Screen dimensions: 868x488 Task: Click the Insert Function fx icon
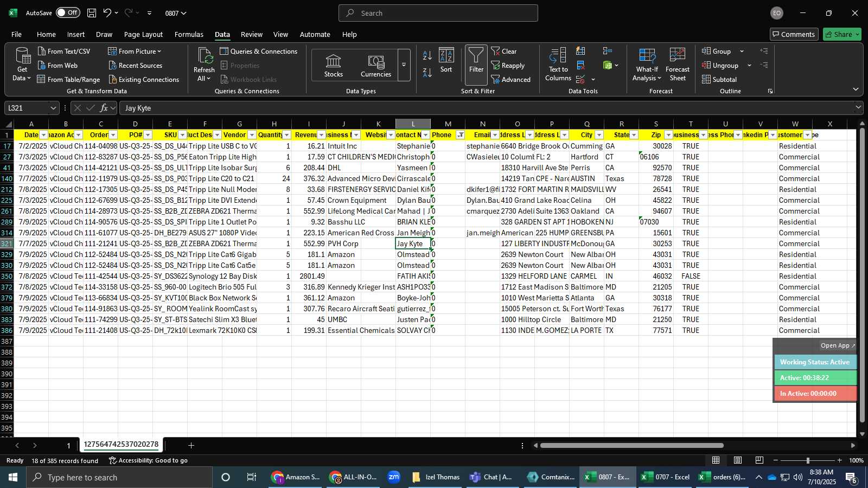tap(104, 108)
